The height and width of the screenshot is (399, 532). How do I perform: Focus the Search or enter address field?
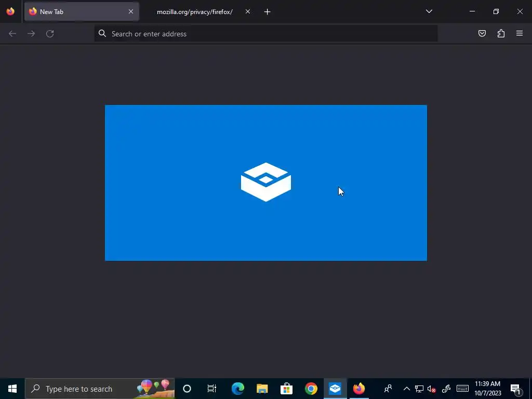pos(266,34)
